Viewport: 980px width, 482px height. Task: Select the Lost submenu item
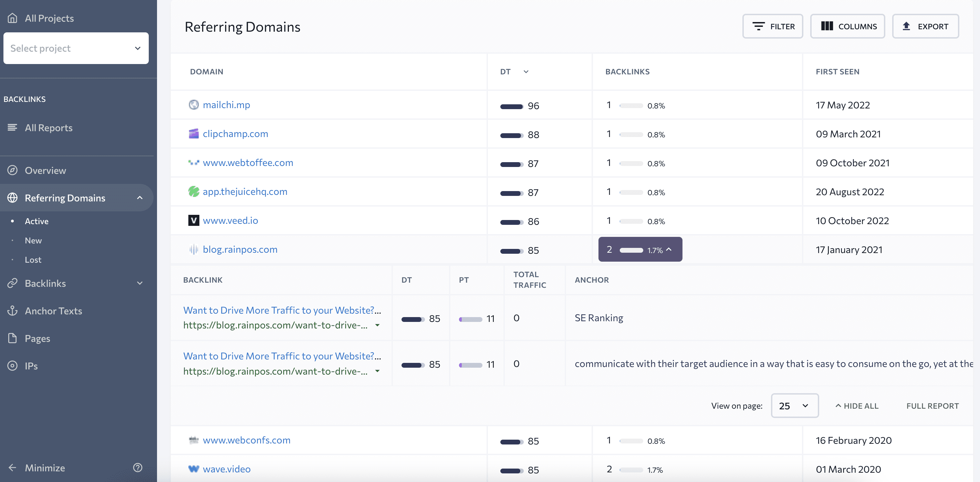coord(33,260)
